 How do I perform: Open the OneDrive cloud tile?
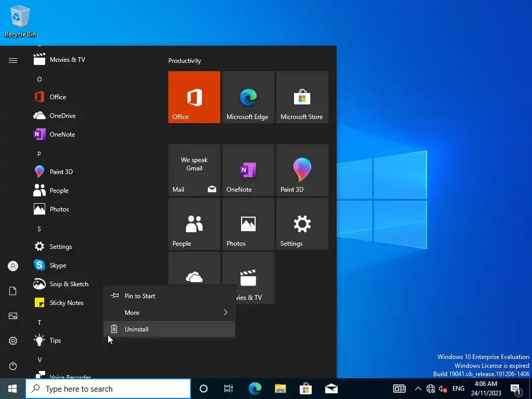(x=194, y=269)
